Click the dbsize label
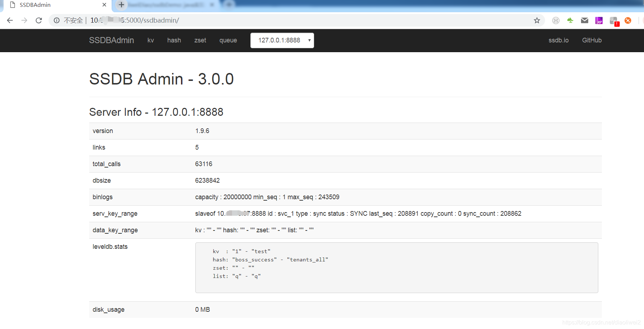Image resolution: width=644 pixels, height=329 pixels. tap(102, 181)
